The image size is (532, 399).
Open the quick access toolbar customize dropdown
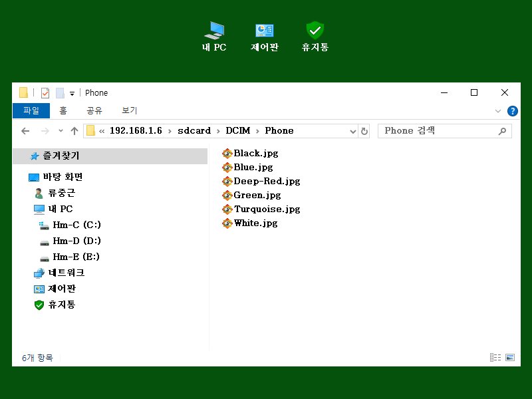tap(72, 93)
